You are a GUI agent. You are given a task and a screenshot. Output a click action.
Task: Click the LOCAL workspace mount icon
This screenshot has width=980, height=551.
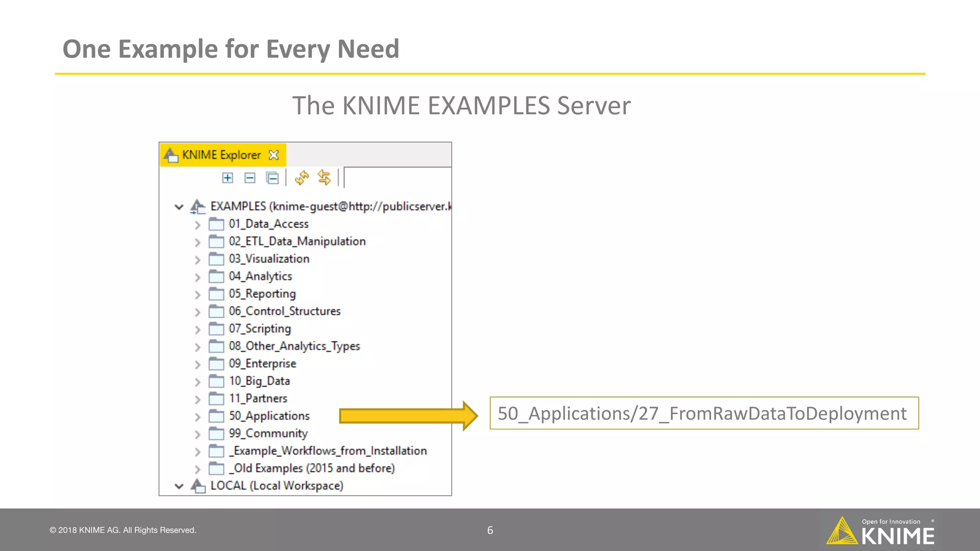pos(198,486)
